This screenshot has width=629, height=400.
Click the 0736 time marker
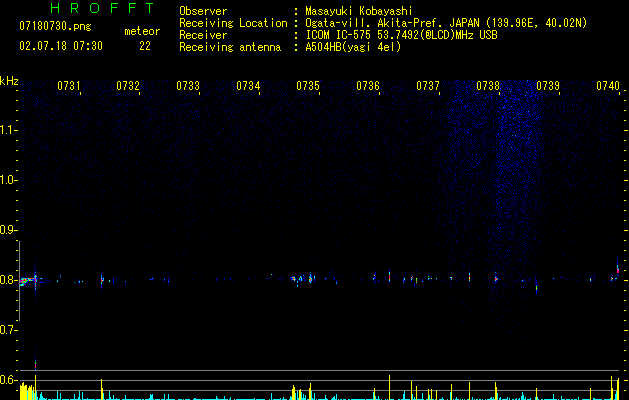pos(368,85)
